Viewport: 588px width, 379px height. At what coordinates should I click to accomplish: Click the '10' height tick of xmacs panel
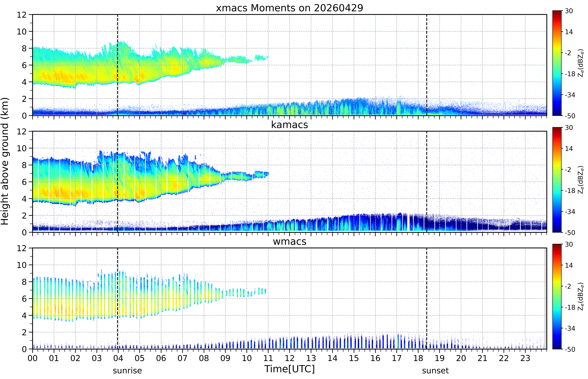[x=22, y=32]
